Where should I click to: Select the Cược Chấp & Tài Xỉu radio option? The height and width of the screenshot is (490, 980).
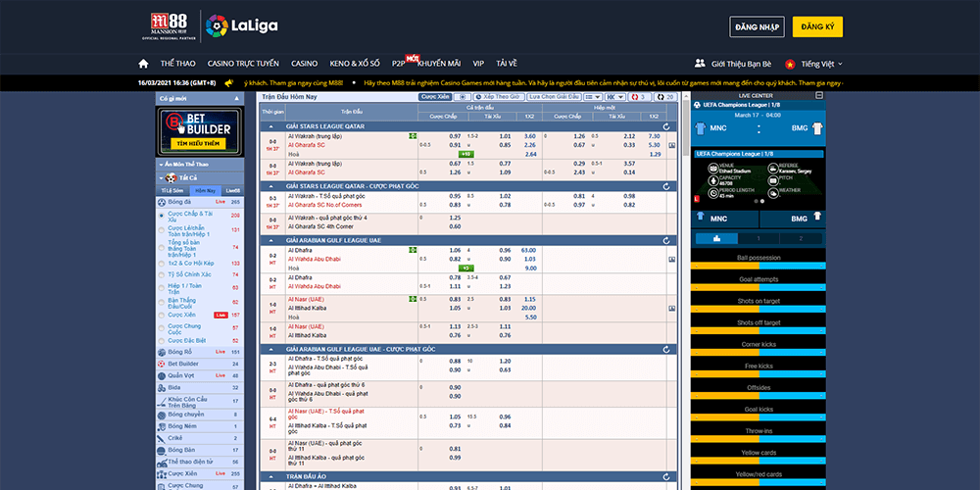162,215
